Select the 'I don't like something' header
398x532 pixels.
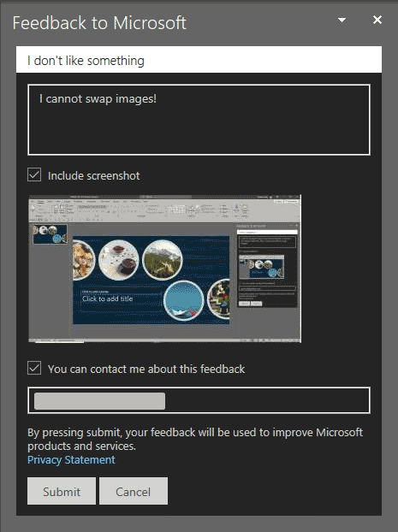tap(199, 60)
